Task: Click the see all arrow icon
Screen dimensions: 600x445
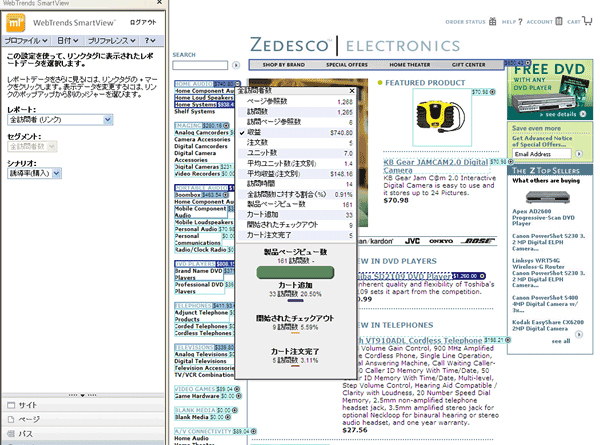Action: pos(579,334)
